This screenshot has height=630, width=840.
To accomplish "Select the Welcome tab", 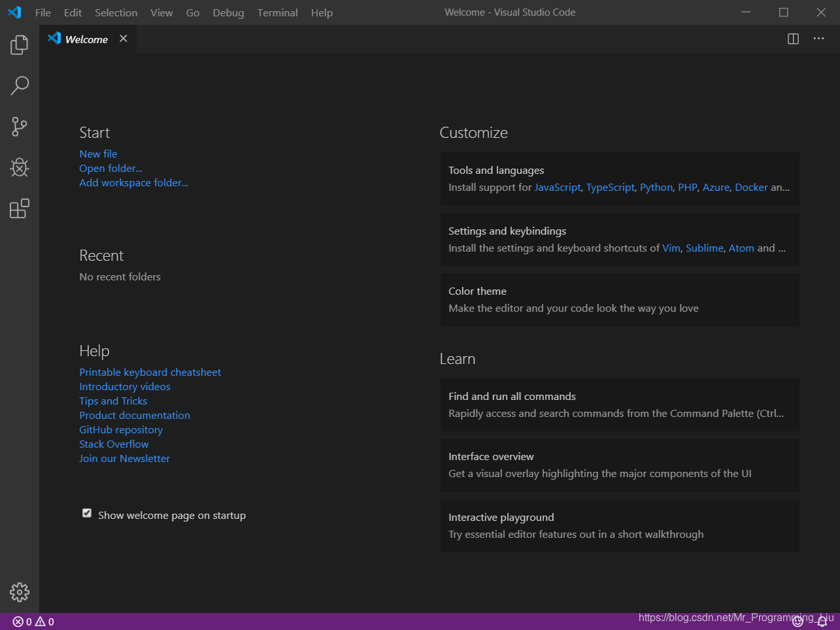I will 88,39.
